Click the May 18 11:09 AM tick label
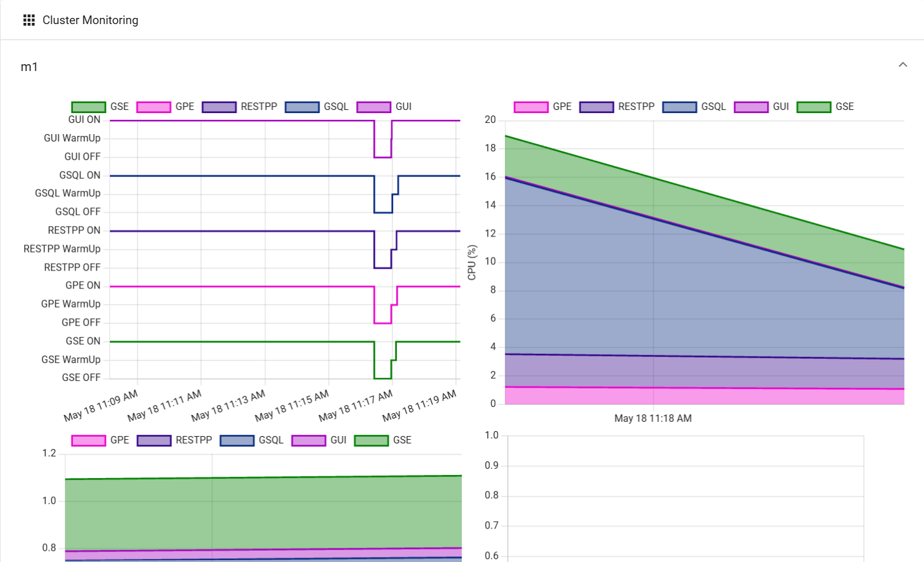Image resolution: width=924 pixels, height=562 pixels. pos(101,406)
